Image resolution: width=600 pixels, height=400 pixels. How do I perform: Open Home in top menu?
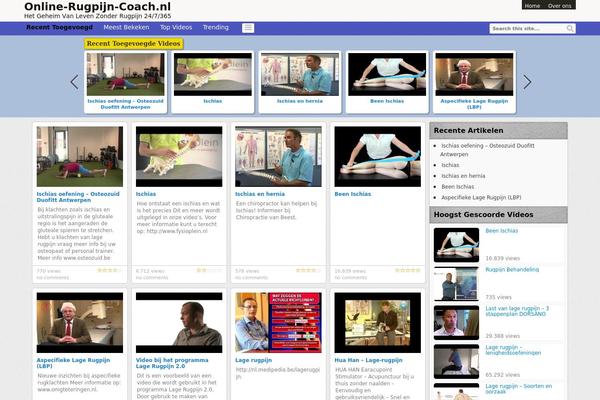click(x=532, y=6)
